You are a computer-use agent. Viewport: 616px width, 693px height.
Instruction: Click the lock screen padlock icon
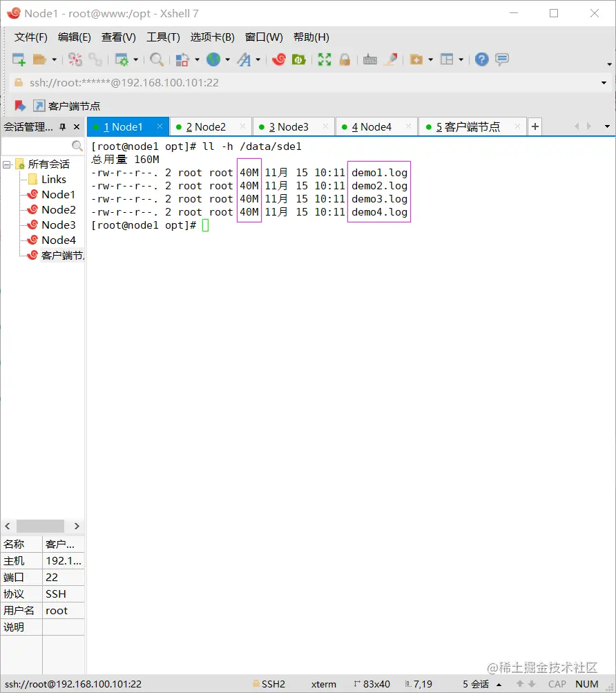pyautogui.click(x=345, y=59)
